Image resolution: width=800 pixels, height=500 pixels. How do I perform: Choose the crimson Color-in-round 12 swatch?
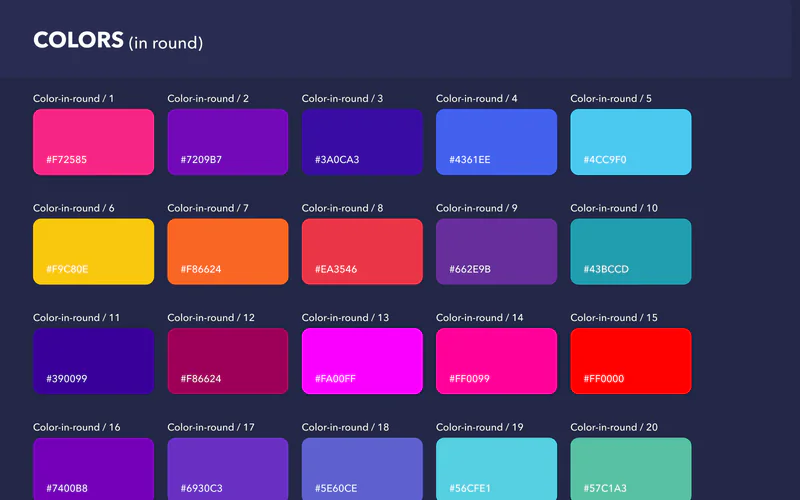(228, 361)
